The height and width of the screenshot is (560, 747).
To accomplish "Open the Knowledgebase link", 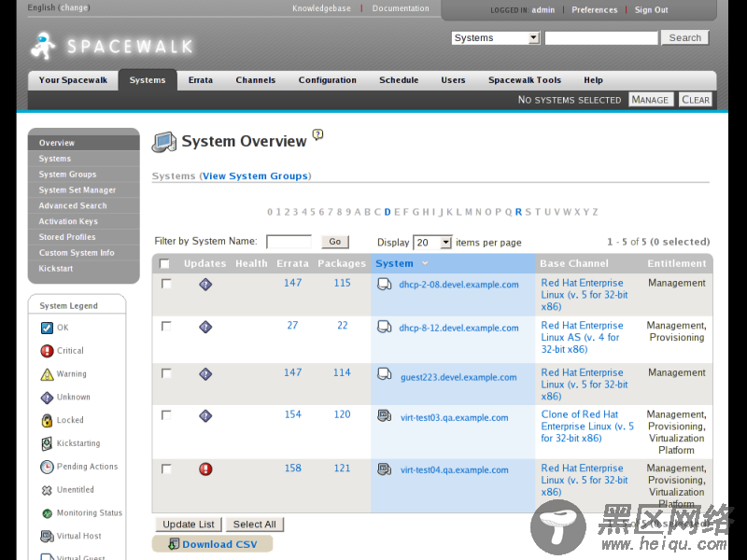I will coord(321,8).
